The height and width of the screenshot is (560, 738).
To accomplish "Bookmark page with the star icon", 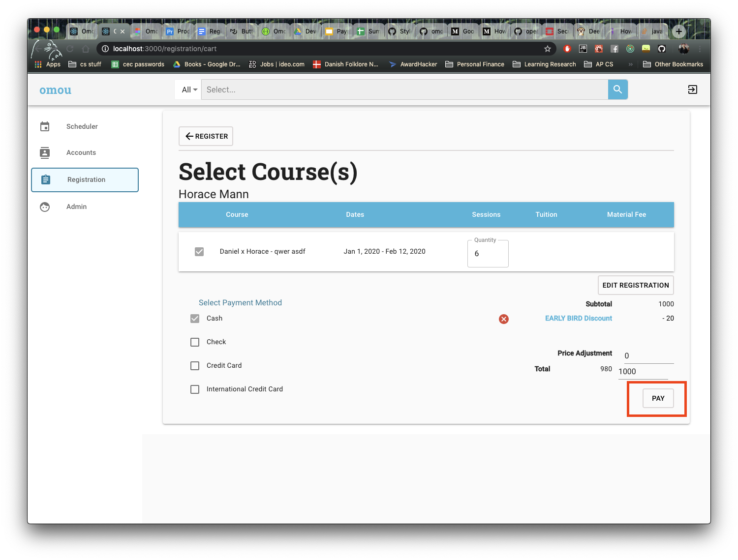I will point(548,49).
